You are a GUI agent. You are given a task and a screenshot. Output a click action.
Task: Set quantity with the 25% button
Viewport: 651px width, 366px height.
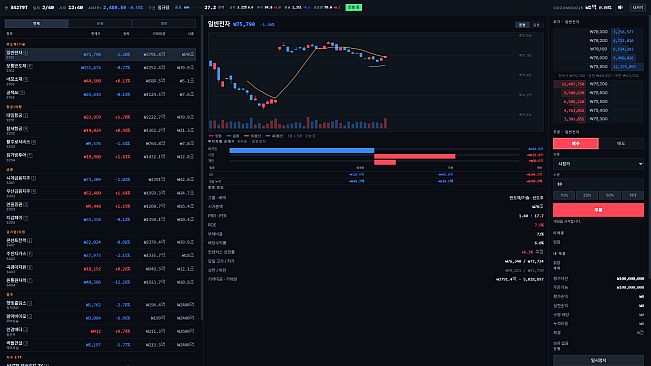click(x=587, y=195)
